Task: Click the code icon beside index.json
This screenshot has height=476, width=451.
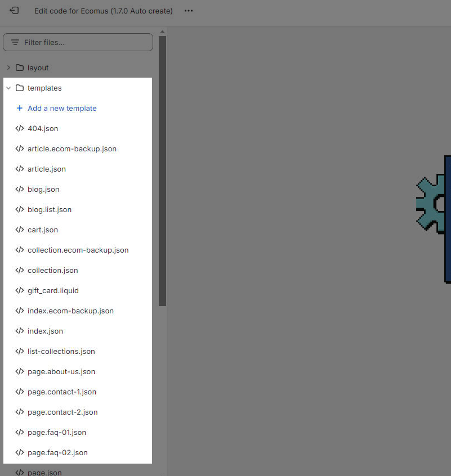Action: click(x=20, y=331)
